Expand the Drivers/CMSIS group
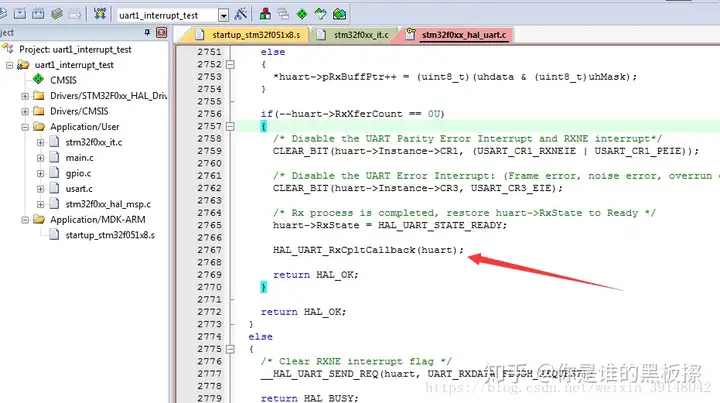720x403 pixels. tap(25, 112)
